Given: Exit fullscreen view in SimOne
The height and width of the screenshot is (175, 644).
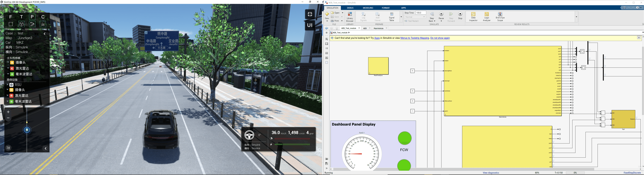Looking at the screenshot, I should (310, 14).
